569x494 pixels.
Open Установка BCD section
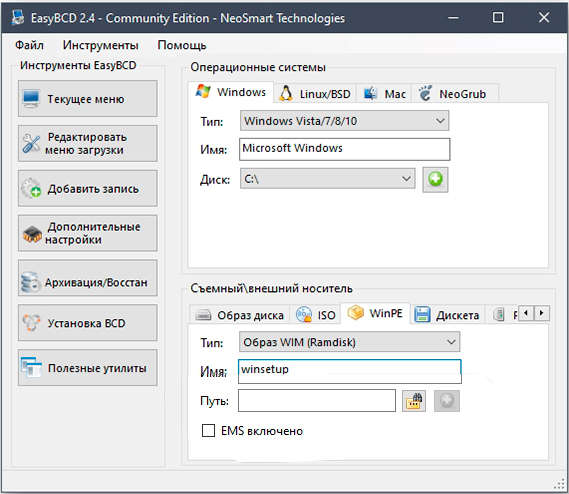click(88, 323)
